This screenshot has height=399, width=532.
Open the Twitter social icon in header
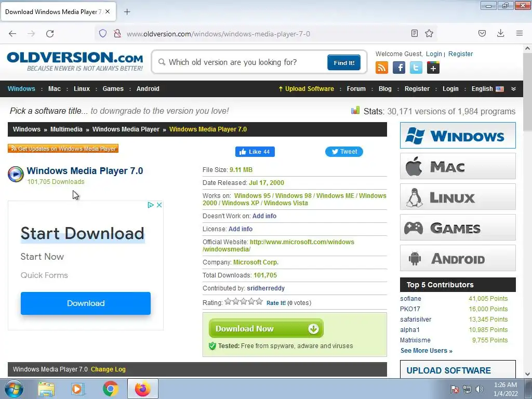[416, 68]
